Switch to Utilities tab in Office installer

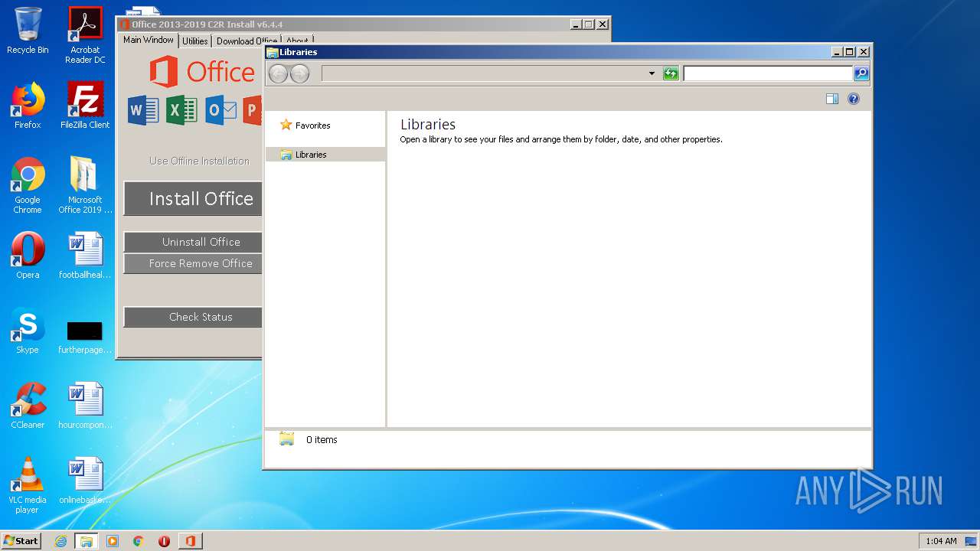(194, 41)
